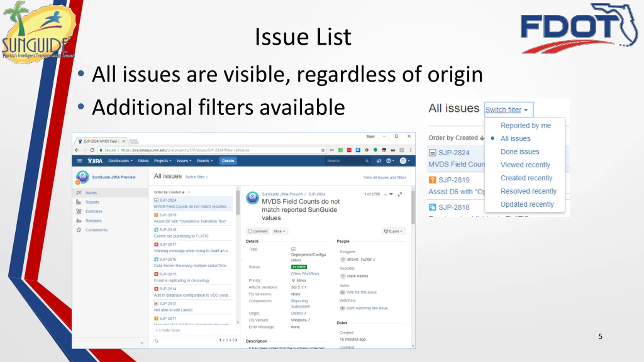
Task: Open the hamburger menu in JIRA header
Action: pos(79,161)
